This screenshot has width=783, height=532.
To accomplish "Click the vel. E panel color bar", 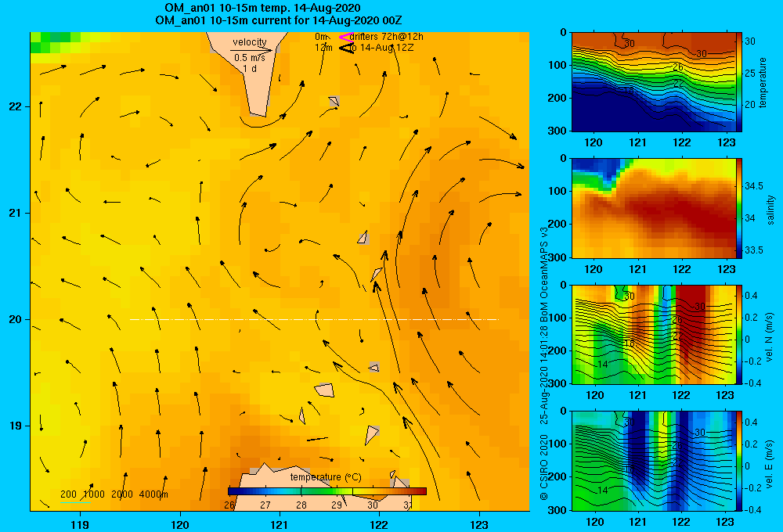I will (x=739, y=461).
